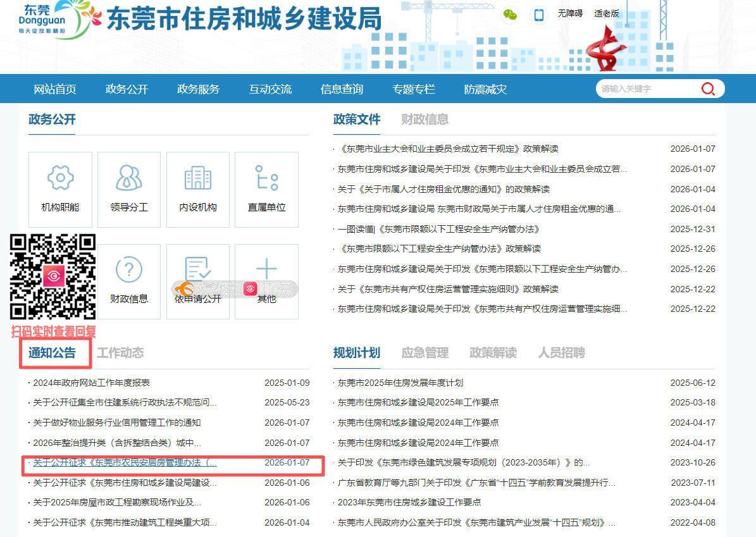Open the 直属单位 hierarchy icon tile
Image resolution: width=756 pixels, height=537 pixels.
click(x=266, y=188)
